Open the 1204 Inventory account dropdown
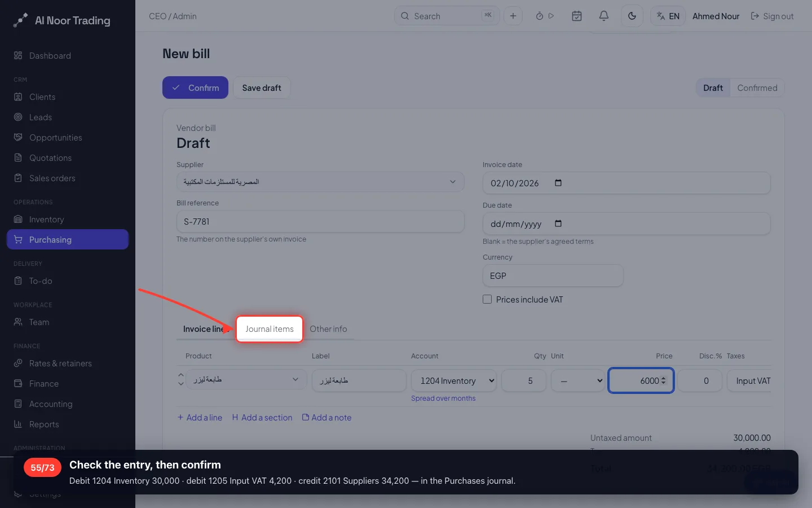The height and width of the screenshot is (508, 812). click(454, 380)
